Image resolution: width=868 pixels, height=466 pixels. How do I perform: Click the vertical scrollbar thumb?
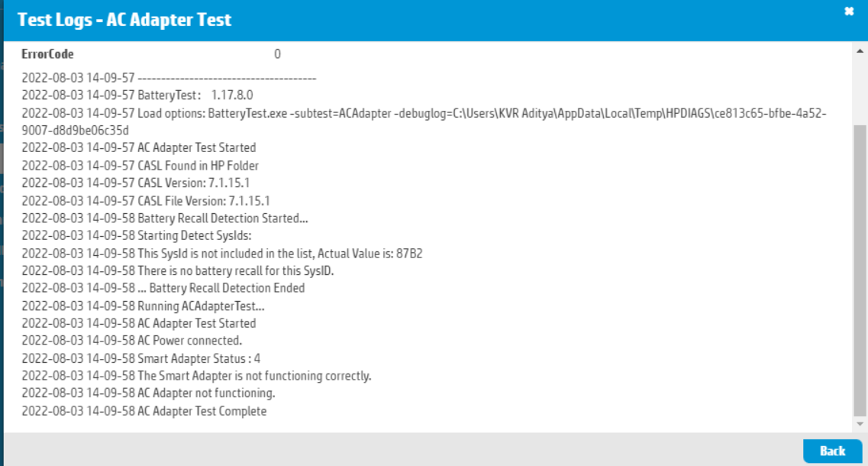(x=860, y=267)
